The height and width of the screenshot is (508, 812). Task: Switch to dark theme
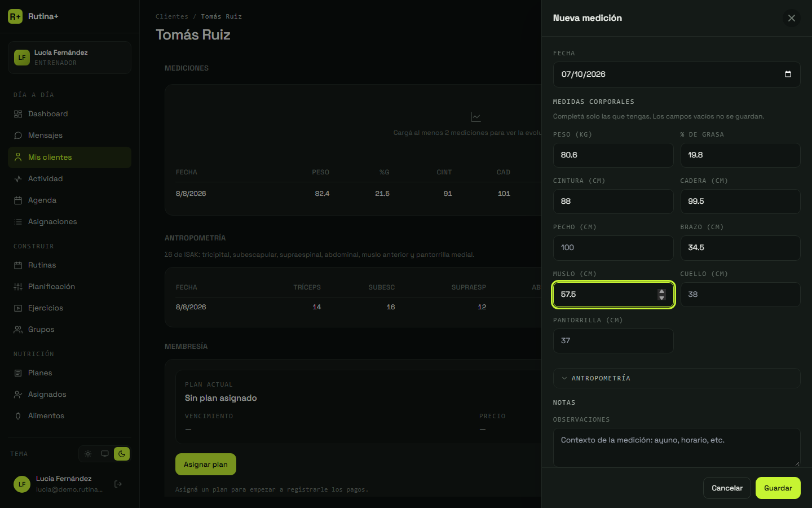[122, 454]
